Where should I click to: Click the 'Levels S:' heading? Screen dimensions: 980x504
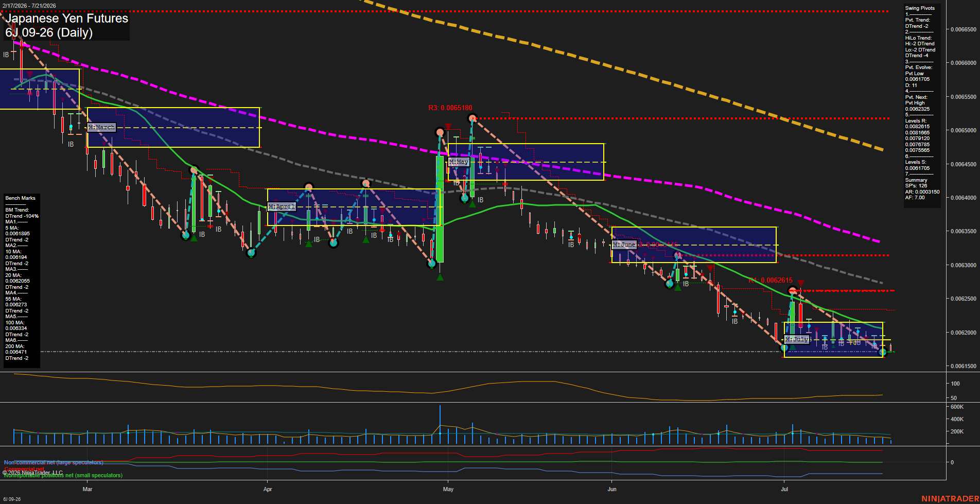[916, 162]
